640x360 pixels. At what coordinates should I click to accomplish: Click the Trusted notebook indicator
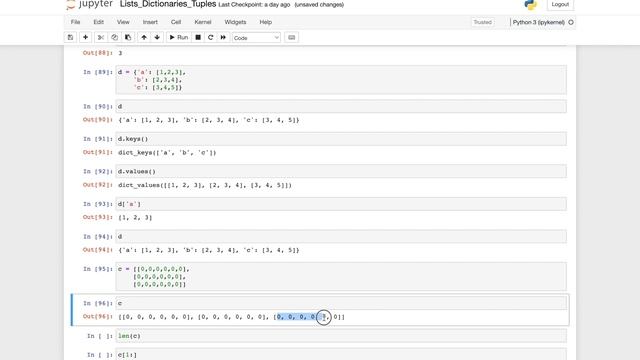482,22
